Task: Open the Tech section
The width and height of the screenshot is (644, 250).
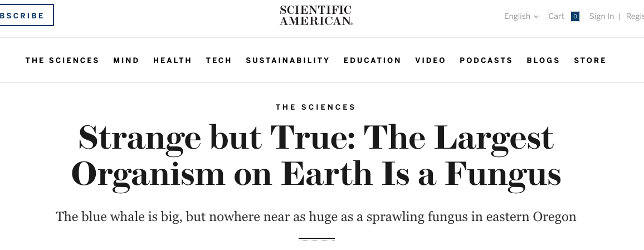Action: point(218,61)
